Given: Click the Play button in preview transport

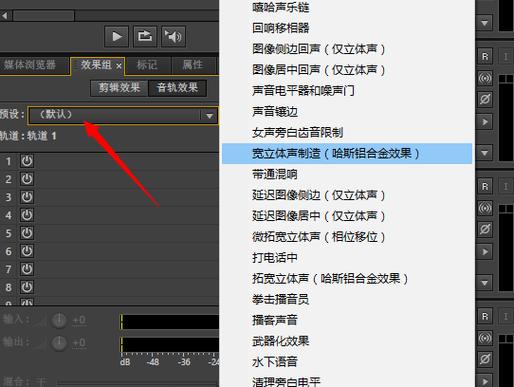Looking at the screenshot, I should [x=116, y=36].
